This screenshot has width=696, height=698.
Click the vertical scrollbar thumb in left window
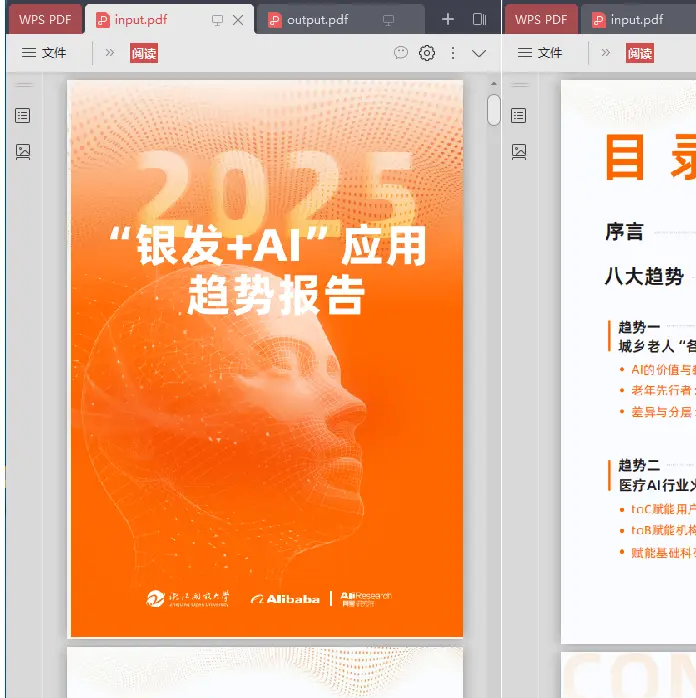coord(494,110)
